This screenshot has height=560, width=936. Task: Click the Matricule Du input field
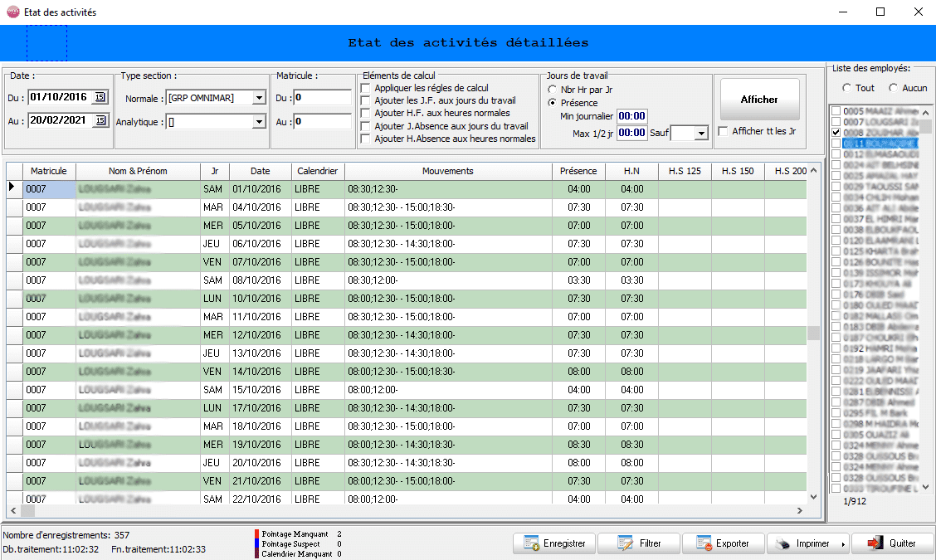click(x=322, y=97)
